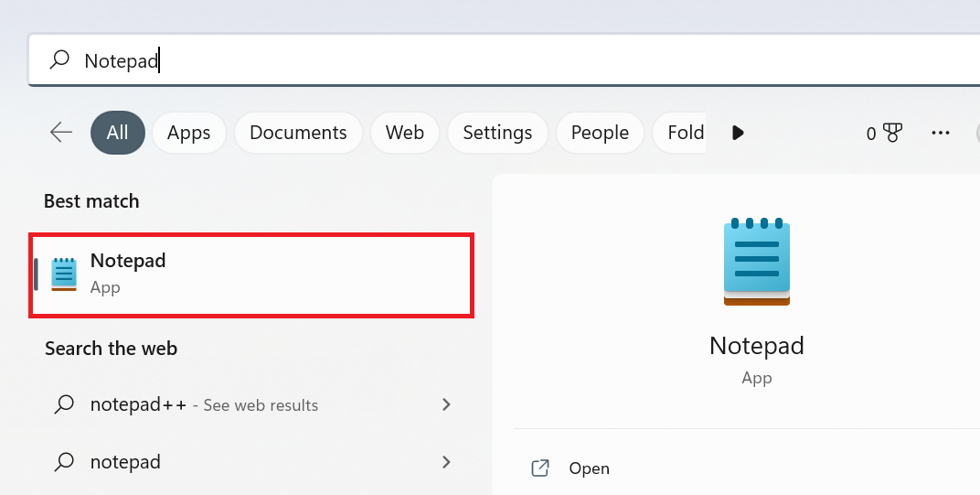Click the Open external-link icon
The width and height of the screenshot is (980, 495).
point(540,468)
